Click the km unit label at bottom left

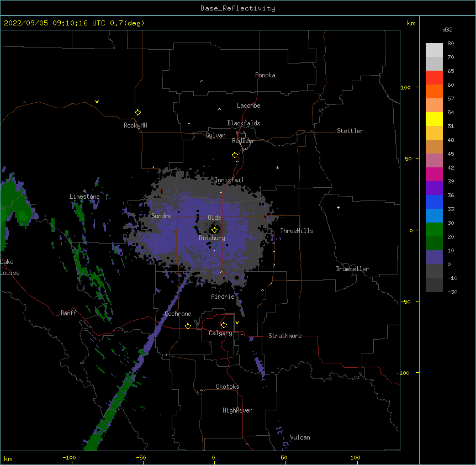pos(8,458)
